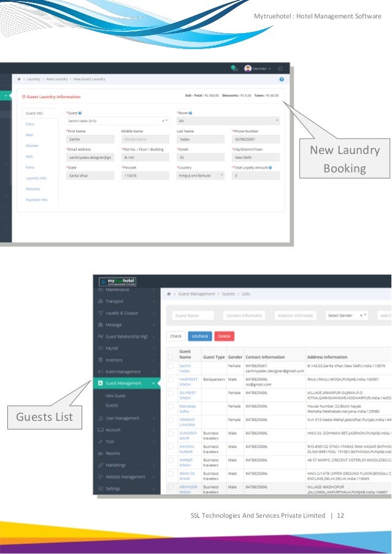Open New Guest submenu item

pyautogui.click(x=115, y=396)
